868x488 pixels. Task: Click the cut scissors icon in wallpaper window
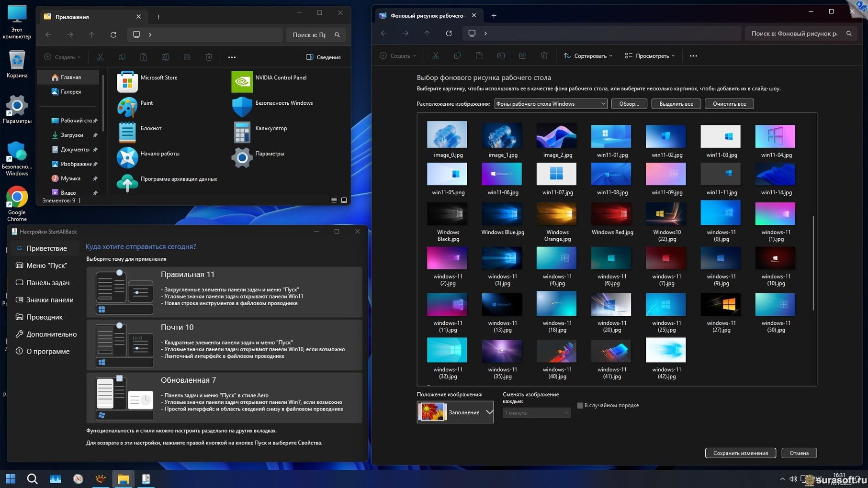coord(436,56)
